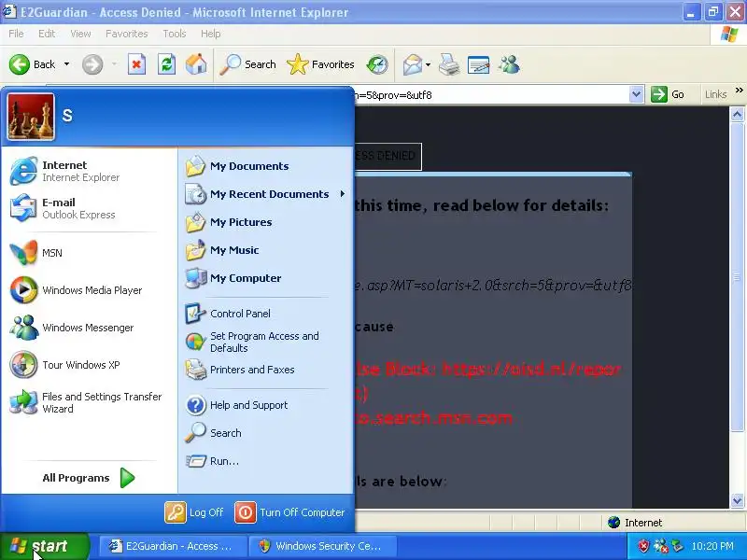
Task: Open Set Program Access and Defaults
Action: pos(265,342)
